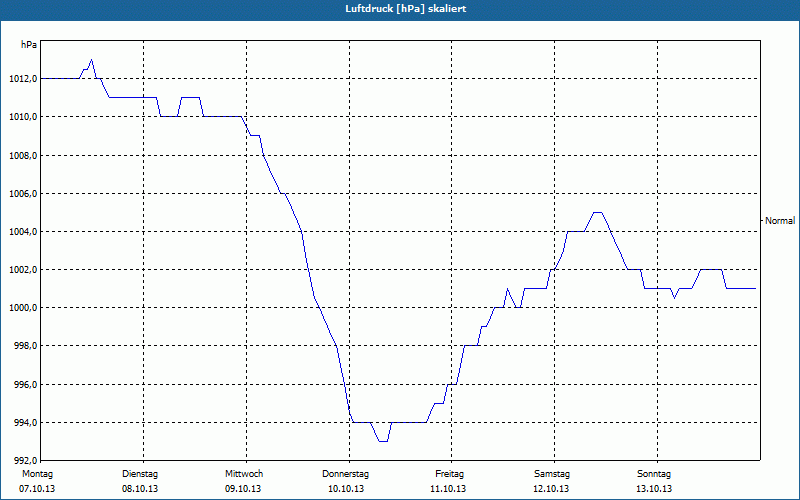Click the 1010,0 axis value
Screen dimensions: 800x500
tap(23, 117)
